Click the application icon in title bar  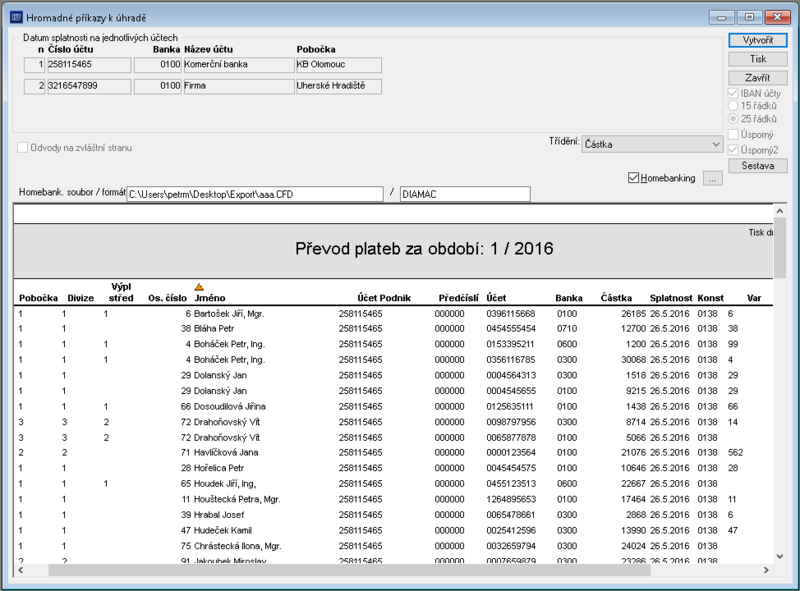(x=16, y=17)
